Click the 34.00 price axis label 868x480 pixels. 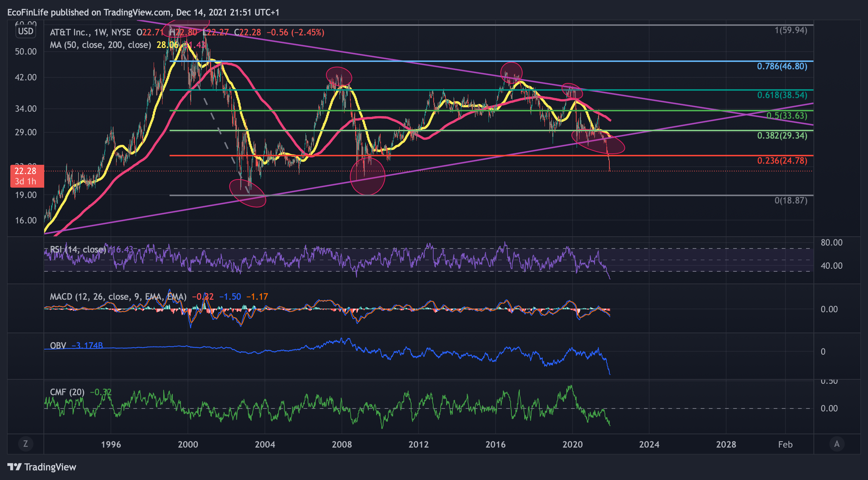pyautogui.click(x=26, y=109)
